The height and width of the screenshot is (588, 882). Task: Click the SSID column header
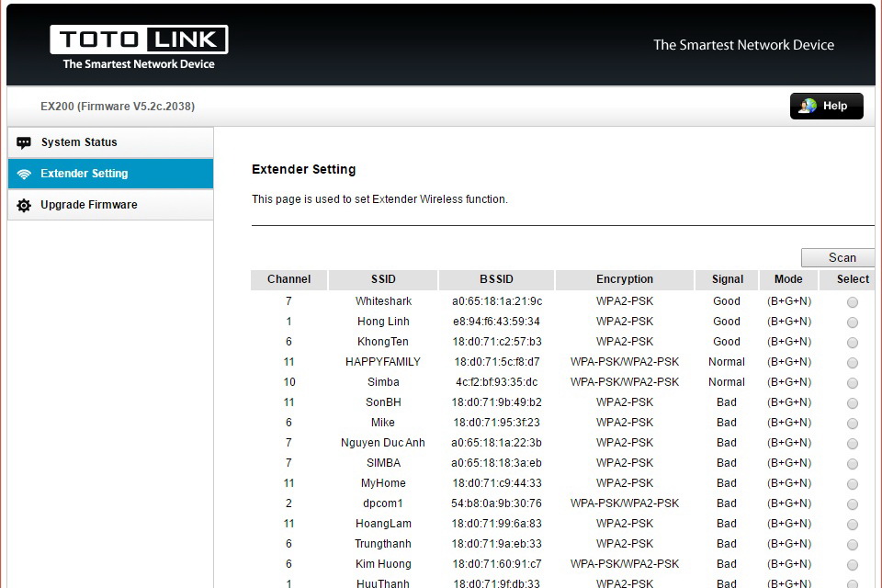click(x=382, y=279)
